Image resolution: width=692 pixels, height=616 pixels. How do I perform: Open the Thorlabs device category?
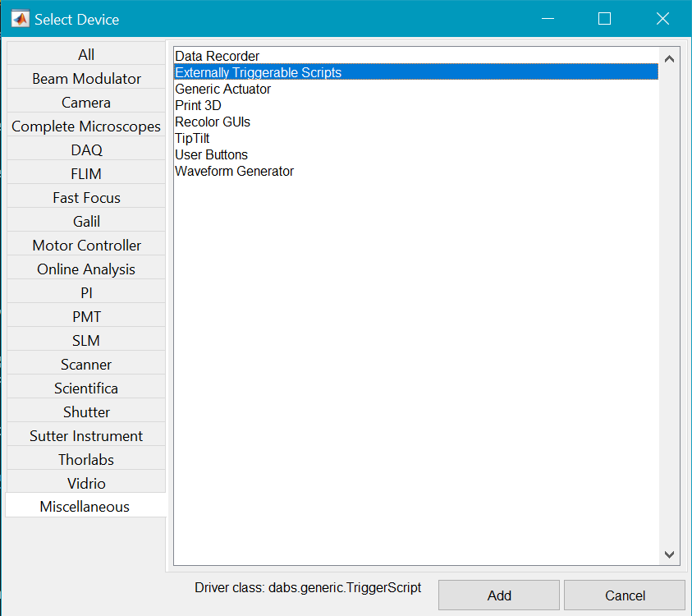point(86,459)
